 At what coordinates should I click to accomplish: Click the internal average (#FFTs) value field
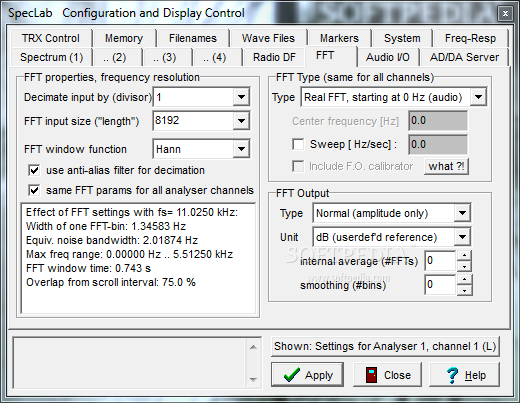[440, 261]
